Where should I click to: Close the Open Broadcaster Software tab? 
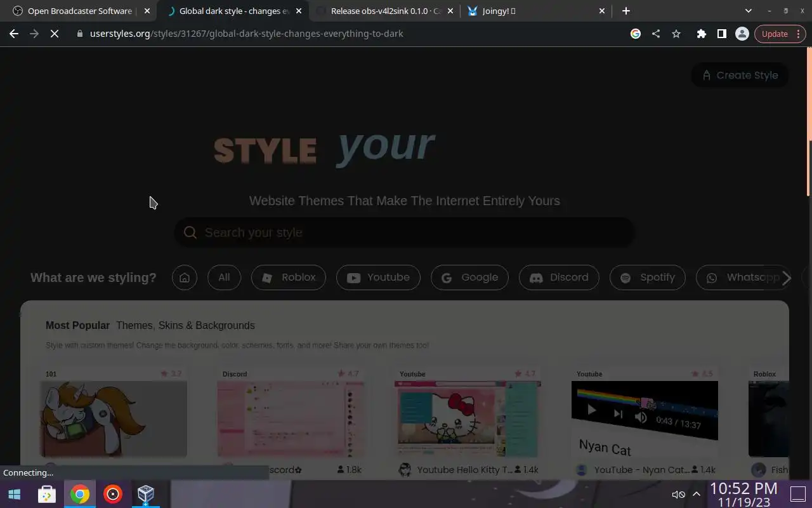(x=147, y=11)
